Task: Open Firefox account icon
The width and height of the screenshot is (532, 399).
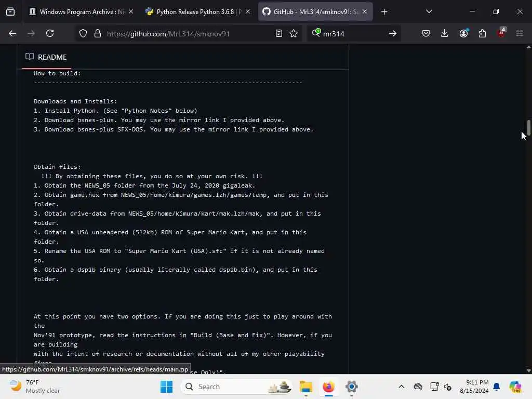Action: point(463,33)
